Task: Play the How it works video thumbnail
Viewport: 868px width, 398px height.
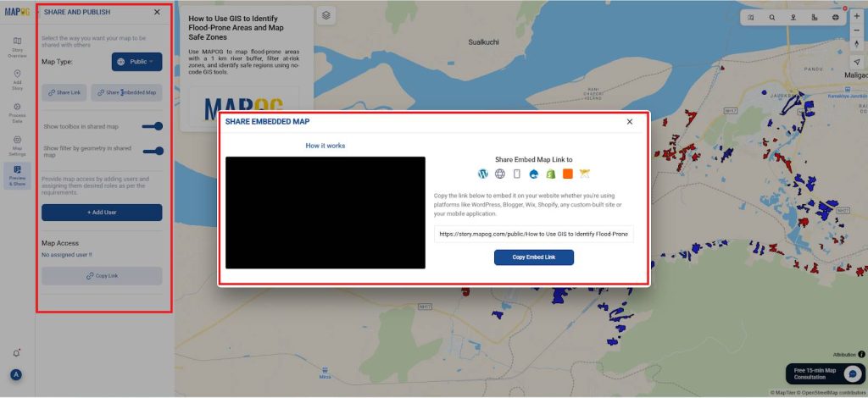Action: click(x=325, y=213)
